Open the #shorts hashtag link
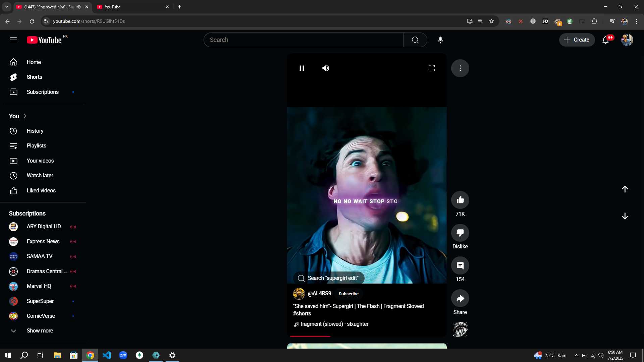The height and width of the screenshot is (362, 644). click(302, 314)
